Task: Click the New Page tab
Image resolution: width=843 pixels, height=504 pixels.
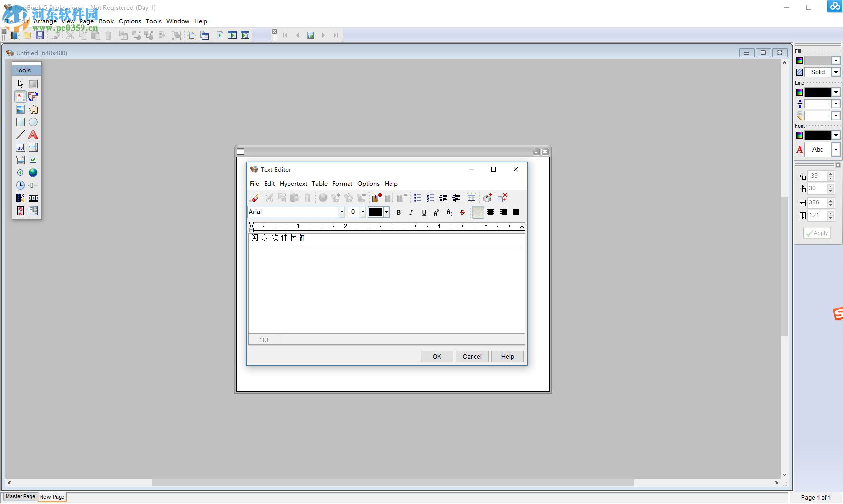Action: click(52, 497)
